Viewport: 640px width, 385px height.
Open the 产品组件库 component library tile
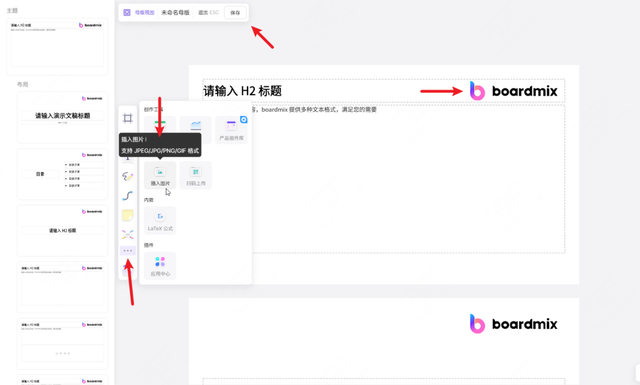coord(231,130)
